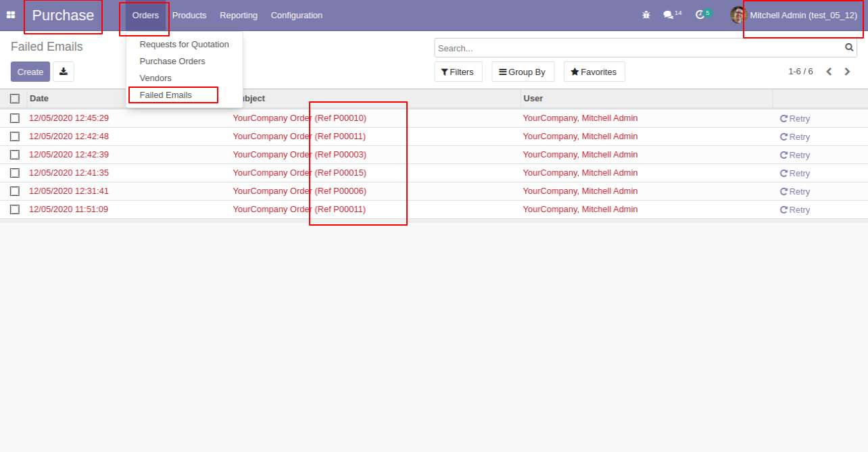Viewport: 868px width, 452px height.
Task: Click the Create button
Action: (x=30, y=72)
